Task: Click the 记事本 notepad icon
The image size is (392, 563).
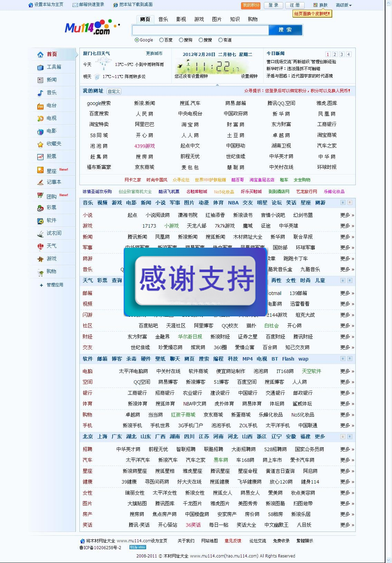Action: [40, 182]
